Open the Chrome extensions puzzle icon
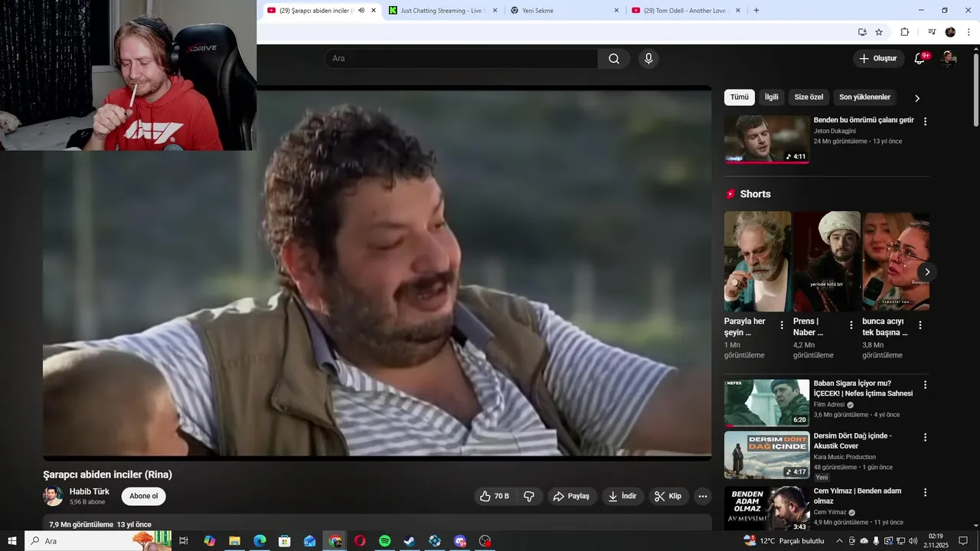This screenshot has width=980, height=551. 904,32
